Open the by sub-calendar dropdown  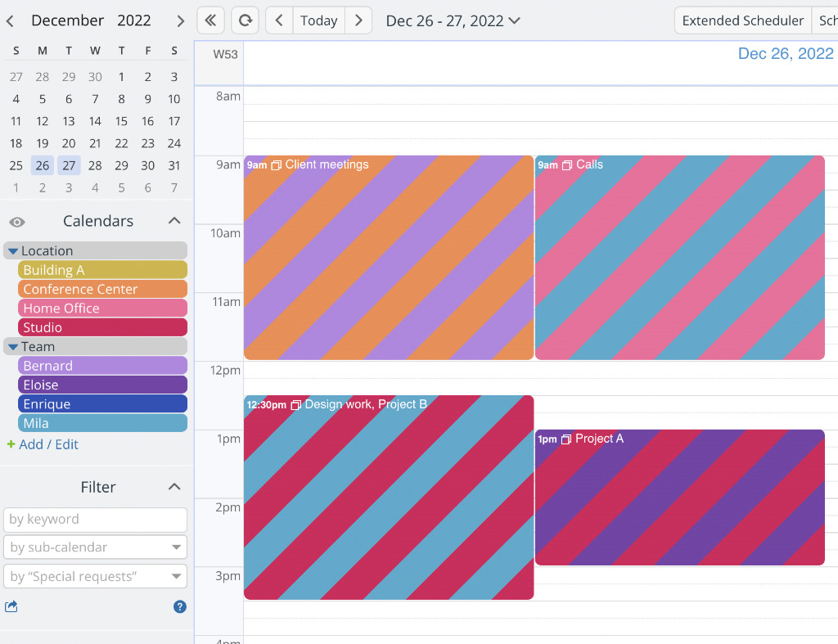(95, 547)
